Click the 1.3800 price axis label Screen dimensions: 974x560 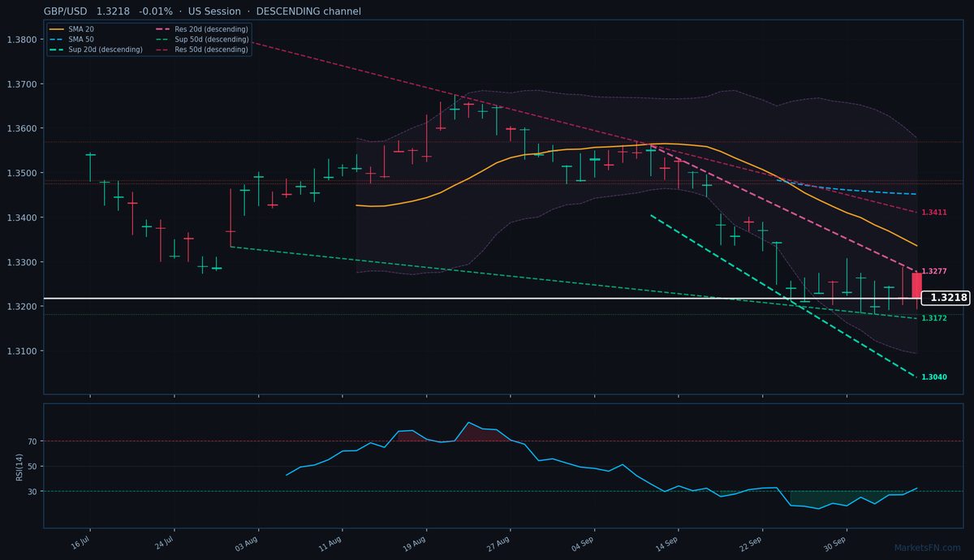[21, 40]
